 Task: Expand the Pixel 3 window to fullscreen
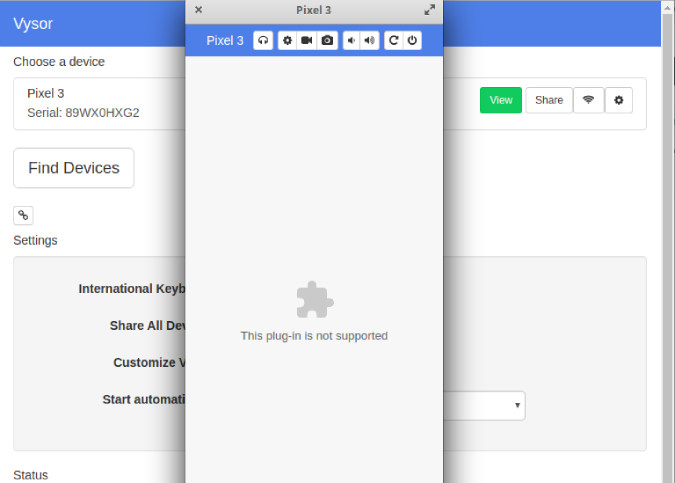(x=429, y=9)
